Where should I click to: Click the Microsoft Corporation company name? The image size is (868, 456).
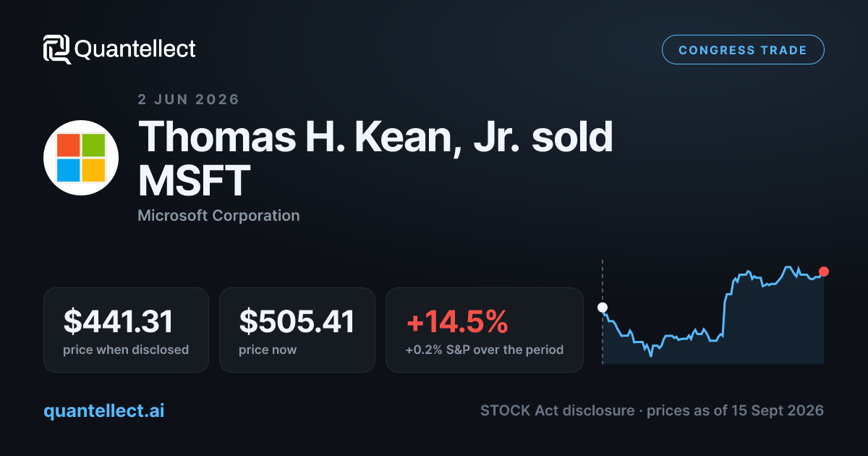coord(218,215)
